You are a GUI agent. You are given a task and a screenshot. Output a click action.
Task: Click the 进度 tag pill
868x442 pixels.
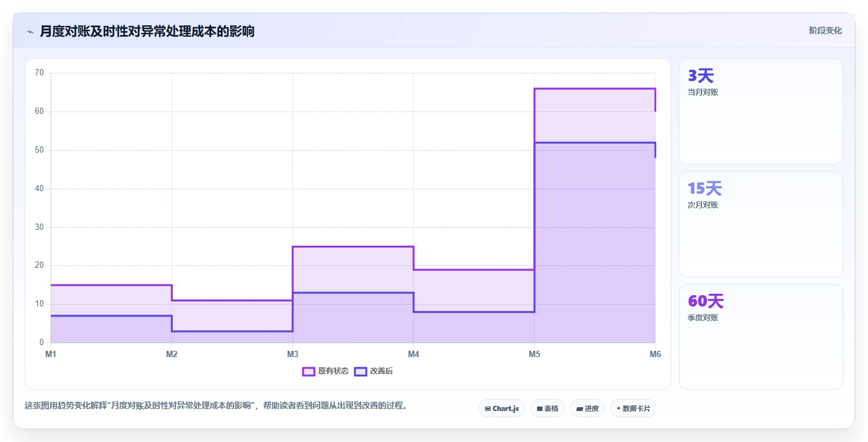587,408
